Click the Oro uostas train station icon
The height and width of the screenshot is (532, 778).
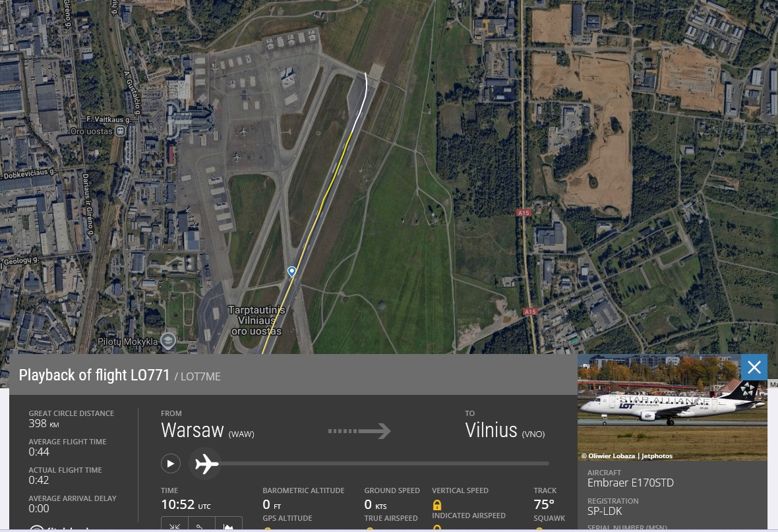(121, 131)
